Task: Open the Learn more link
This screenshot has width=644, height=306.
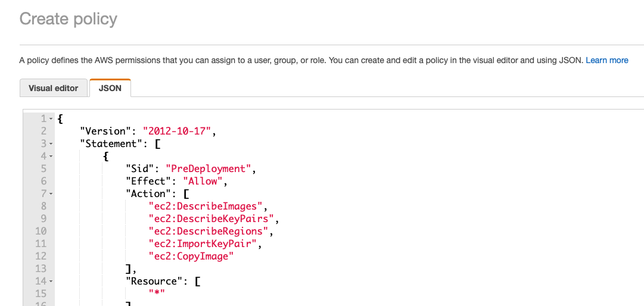Action: click(606, 60)
